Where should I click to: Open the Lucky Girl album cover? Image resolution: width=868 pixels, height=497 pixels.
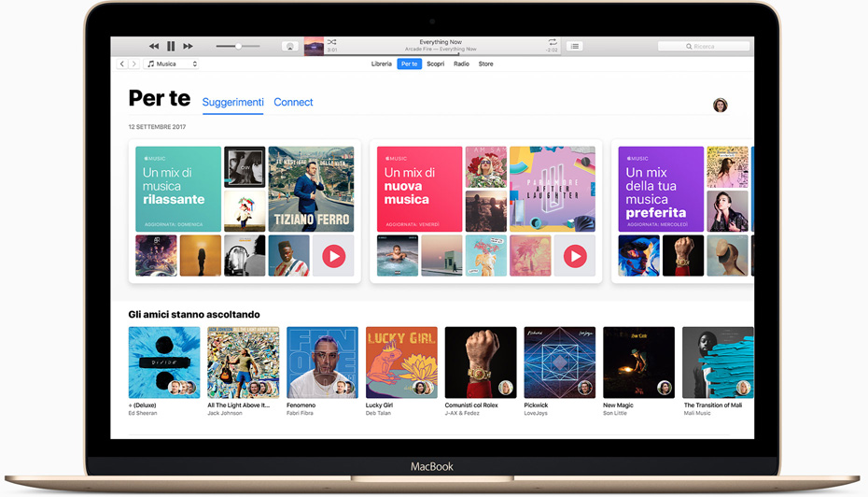tap(401, 362)
